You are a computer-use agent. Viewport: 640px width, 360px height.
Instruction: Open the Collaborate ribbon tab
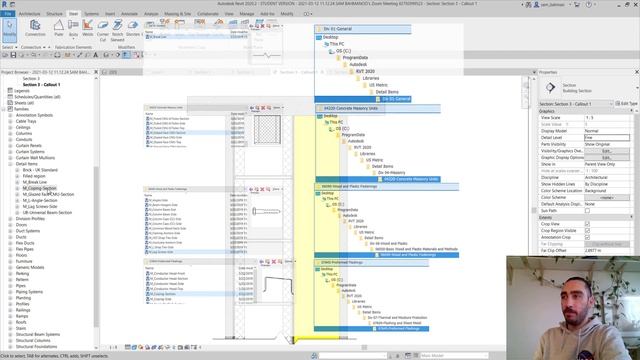tap(208, 14)
